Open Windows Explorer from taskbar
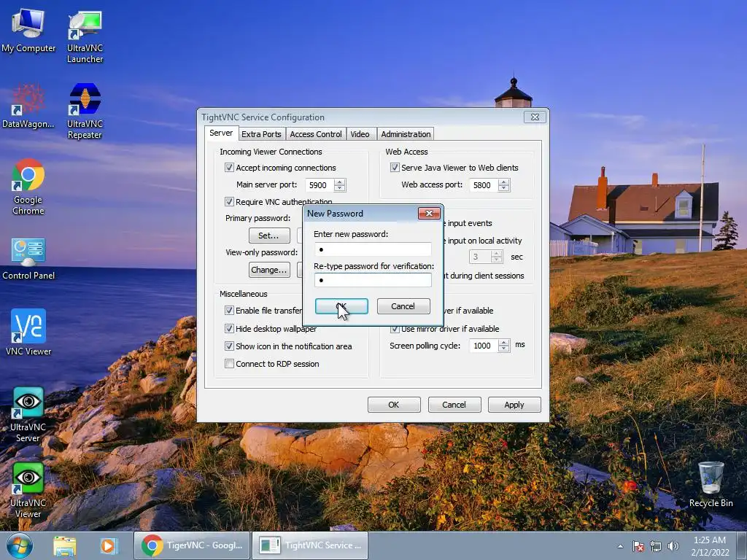This screenshot has height=560, width=747. tap(64, 545)
